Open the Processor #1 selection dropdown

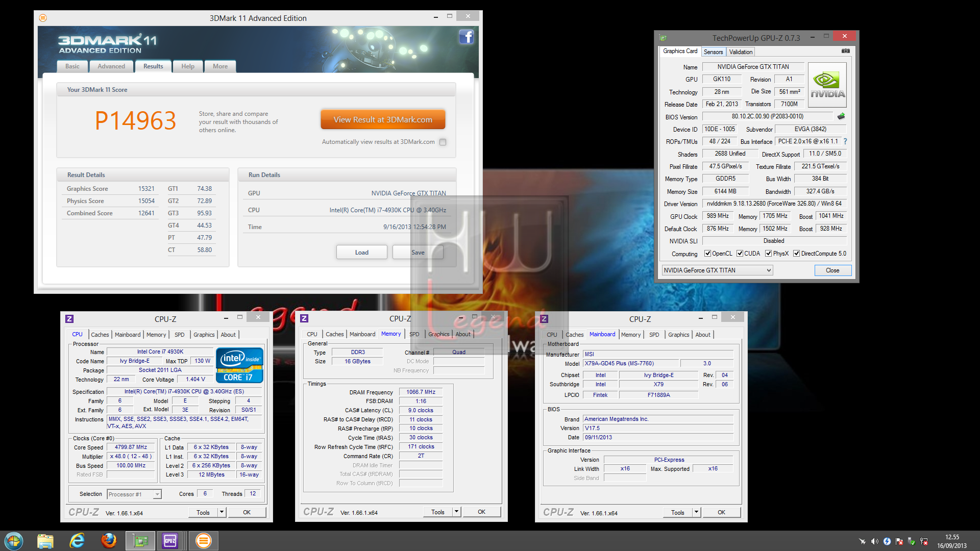coord(134,494)
